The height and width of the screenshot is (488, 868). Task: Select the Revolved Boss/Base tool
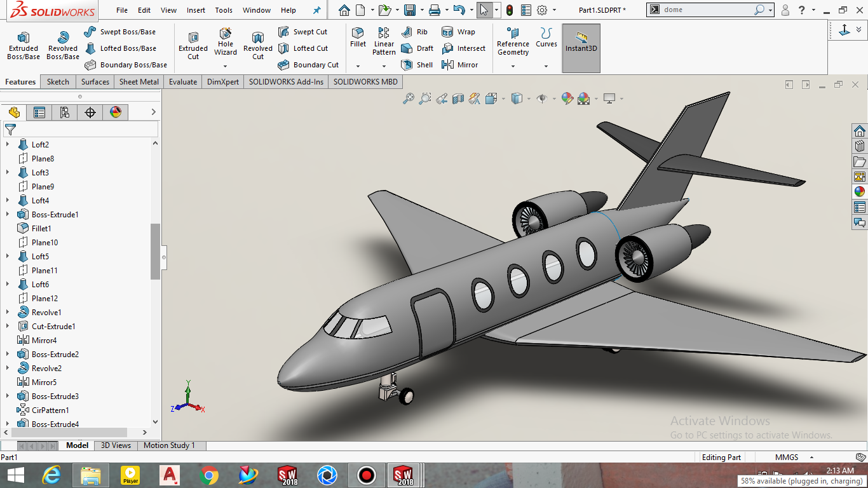(63, 46)
